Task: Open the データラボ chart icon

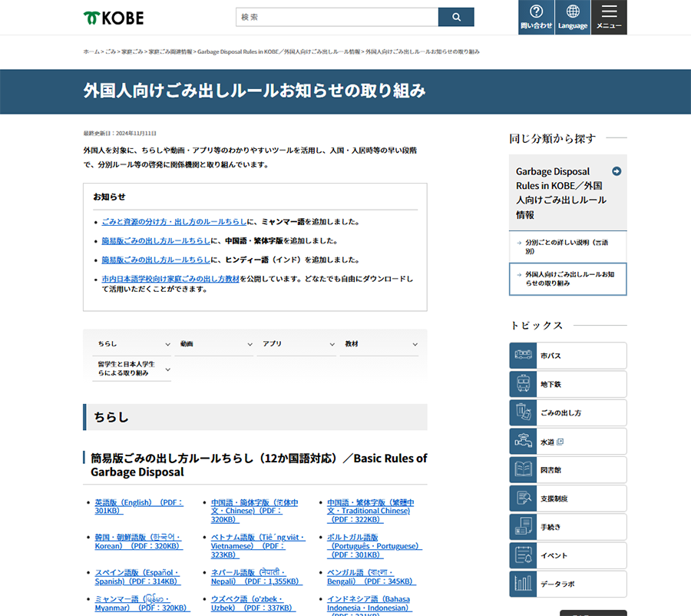Action: (523, 584)
